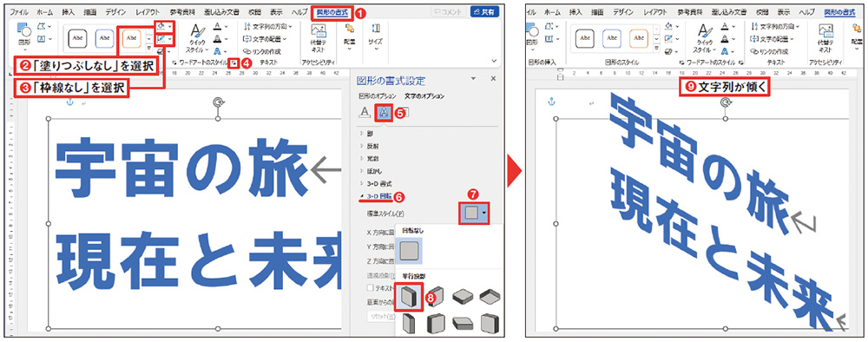Click text effects A icon, right window
The height and width of the screenshot is (342, 868).
click(725, 51)
